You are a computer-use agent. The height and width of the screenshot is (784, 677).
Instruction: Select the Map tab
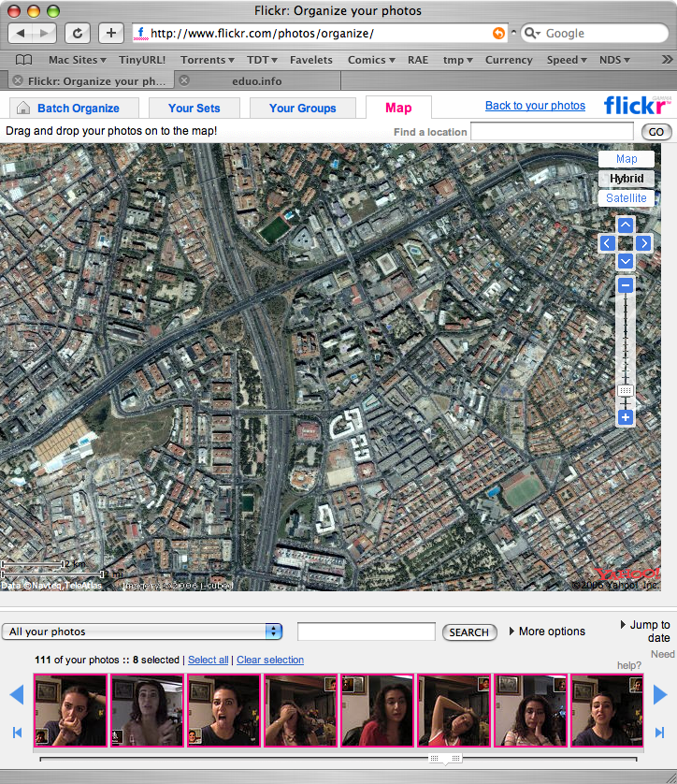tap(398, 108)
